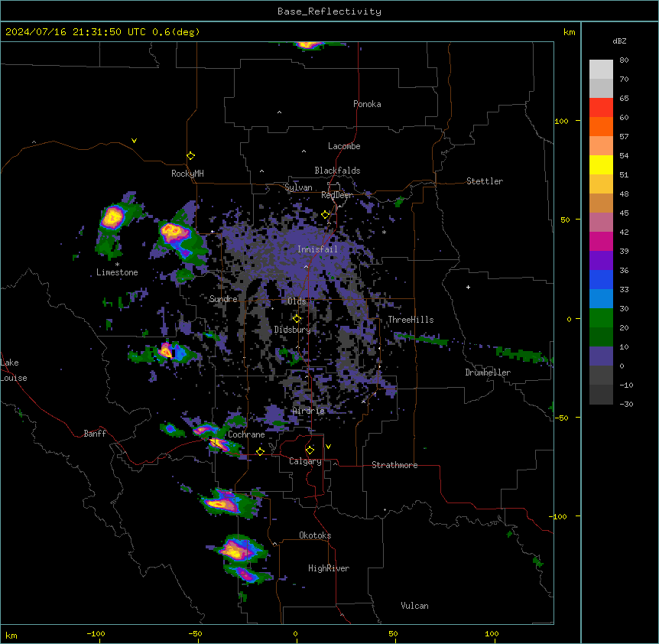Click the magenta 42 dBZ color swatch

coord(601,241)
